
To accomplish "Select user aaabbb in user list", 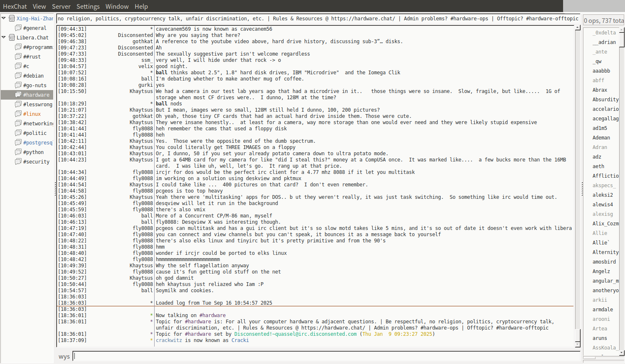I will (601, 71).
